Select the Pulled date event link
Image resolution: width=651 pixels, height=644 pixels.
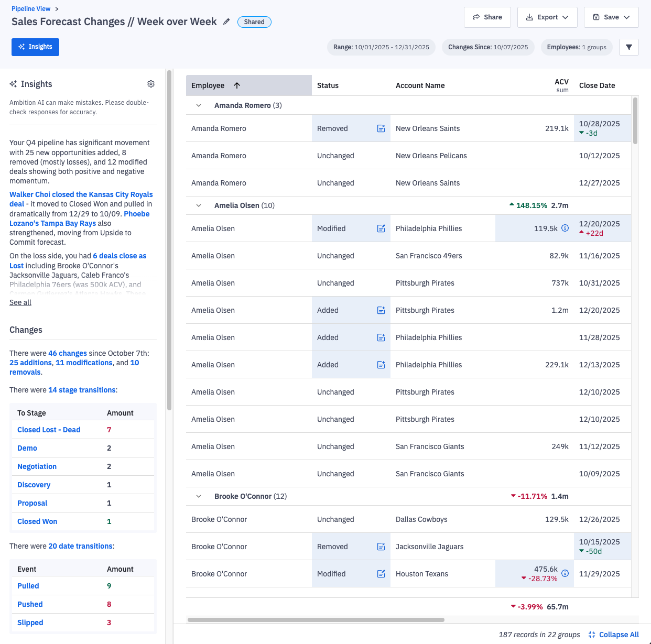[x=28, y=586]
